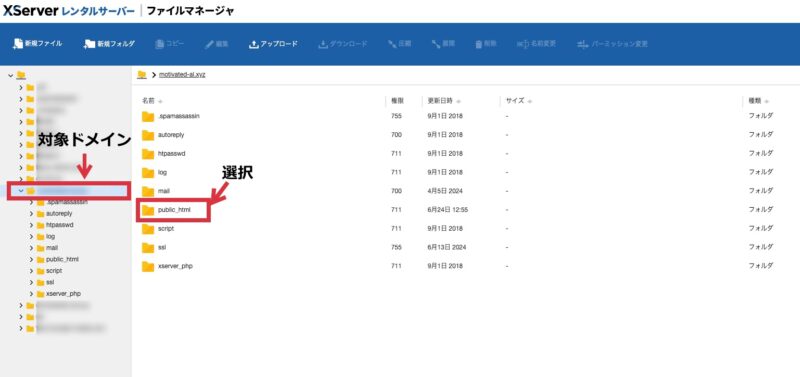Expand script in the sidebar tree
Viewport: 800px width, 377px height.
(x=32, y=271)
